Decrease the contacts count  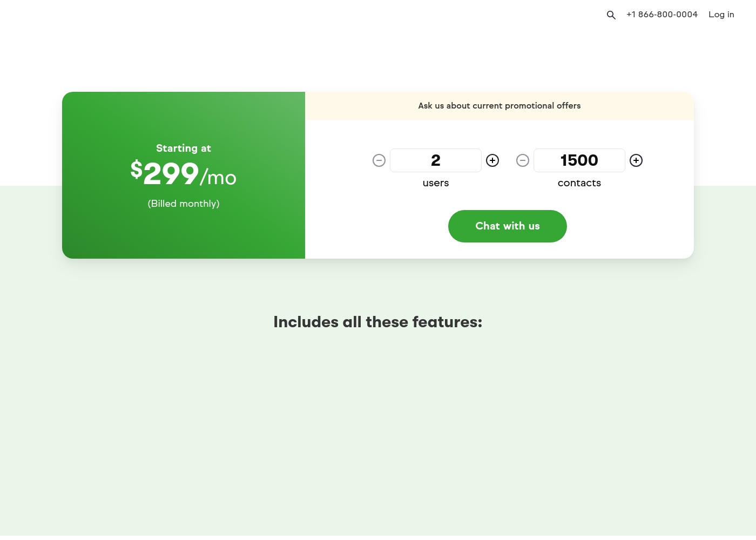[x=523, y=160]
